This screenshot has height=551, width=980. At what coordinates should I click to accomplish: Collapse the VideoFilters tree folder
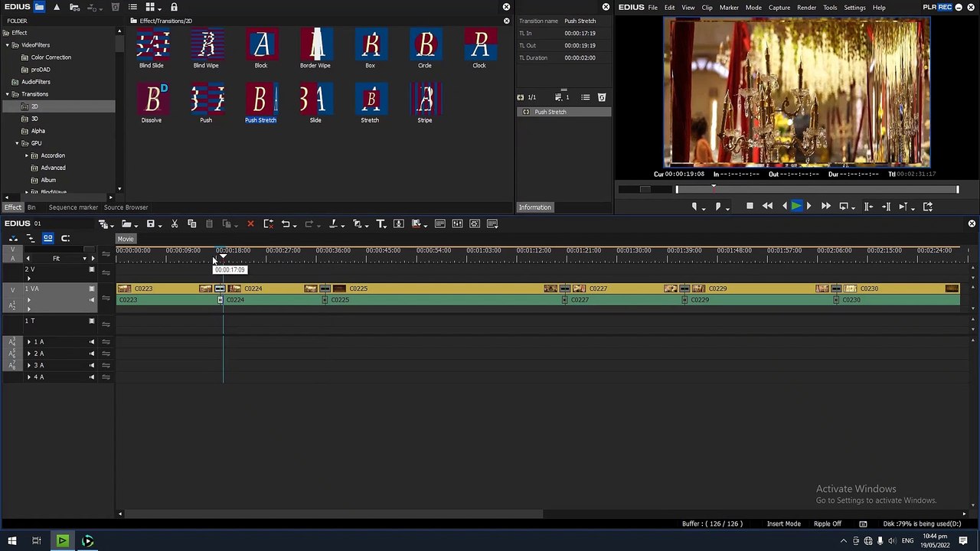pos(7,45)
